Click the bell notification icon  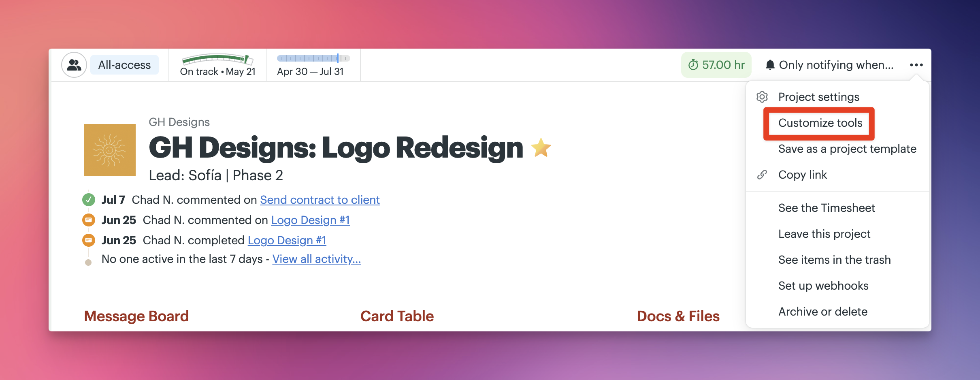click(770, 65)
